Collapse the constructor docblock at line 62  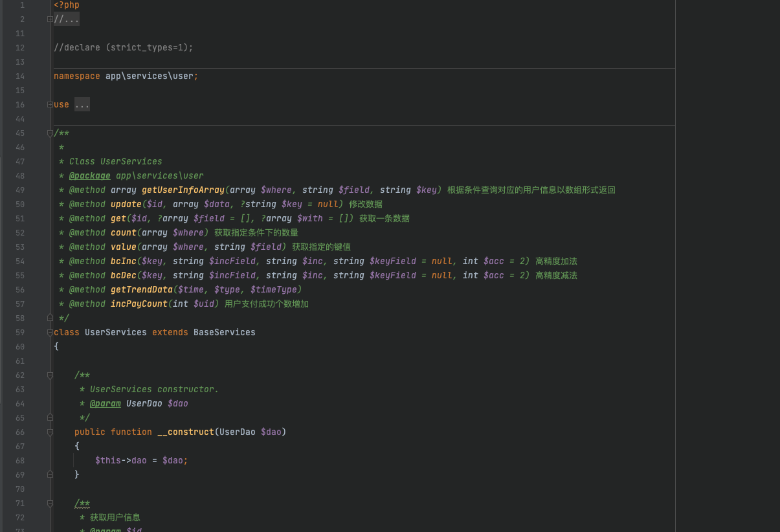click(x=50, y=375)
